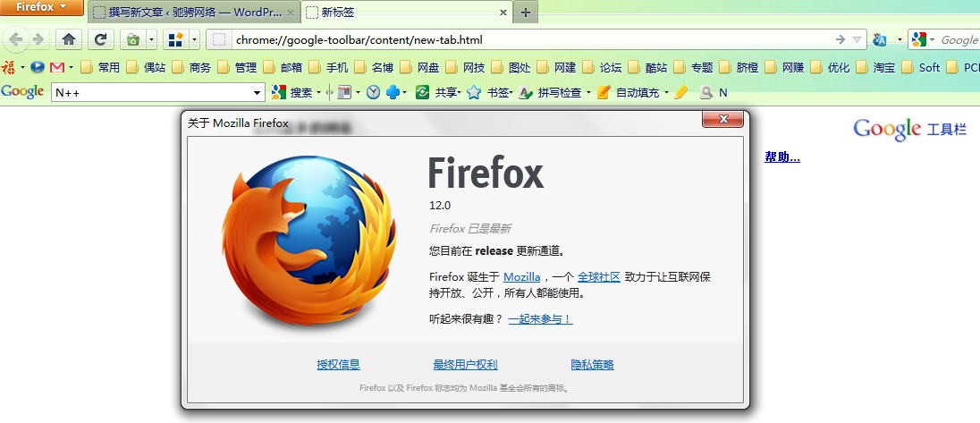Viewport: 980px width, 423px height.
Task: Click the Google 工具栏 logo on the page
Action: pyautogui.click(x=909, y=129)
